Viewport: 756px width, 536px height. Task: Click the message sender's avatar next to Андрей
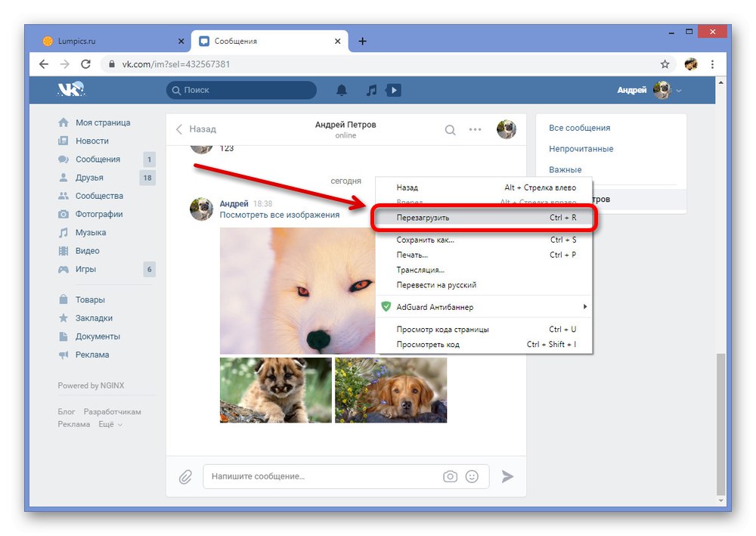tap(202, 209)
